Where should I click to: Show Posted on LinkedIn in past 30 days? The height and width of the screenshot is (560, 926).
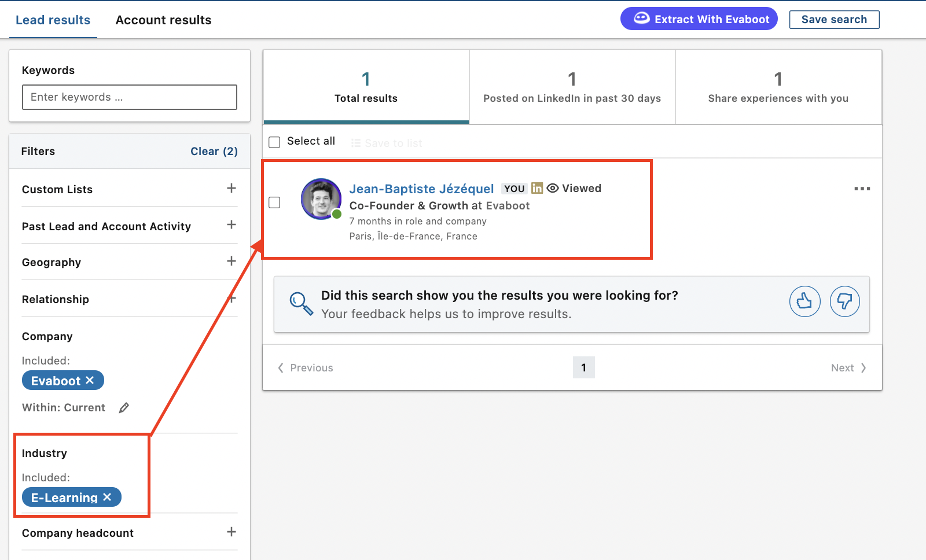572,87
